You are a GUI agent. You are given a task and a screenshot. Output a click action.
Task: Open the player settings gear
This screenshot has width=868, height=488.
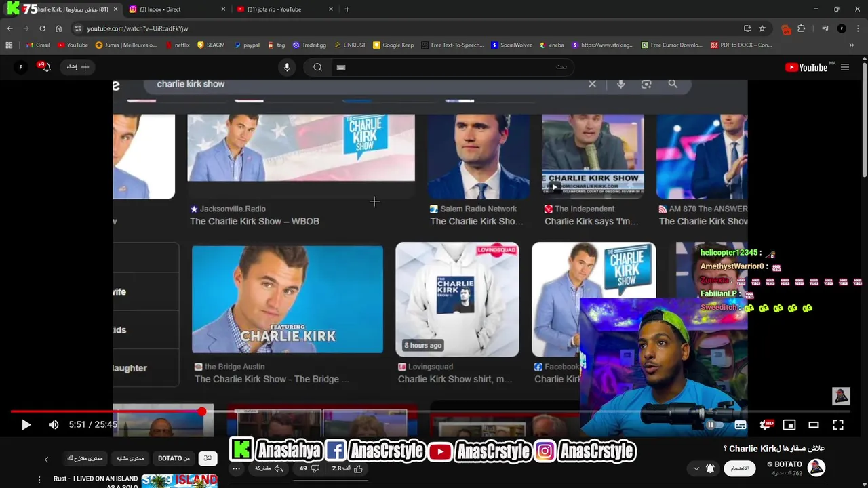click(766, 425)
